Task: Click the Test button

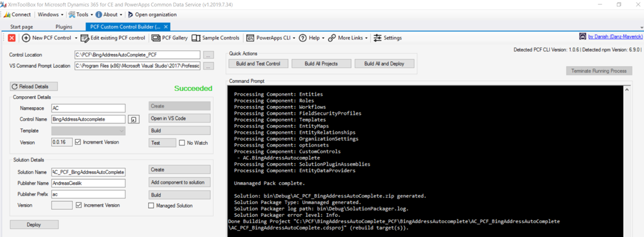Action: click(x=162, y=143)
